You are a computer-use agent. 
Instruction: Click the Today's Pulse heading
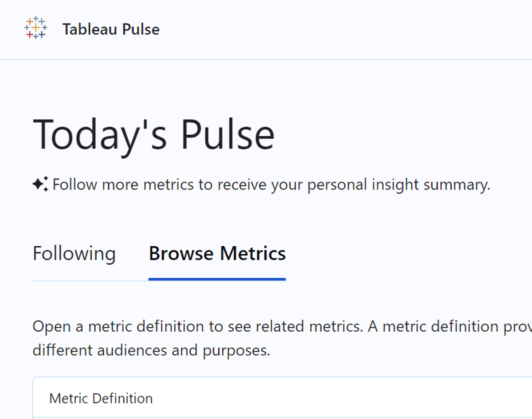[153, 134]
